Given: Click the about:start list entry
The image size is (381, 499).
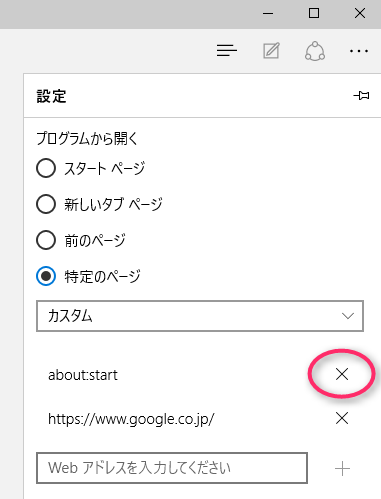Looking at the screenshot, I should (83, 375).
